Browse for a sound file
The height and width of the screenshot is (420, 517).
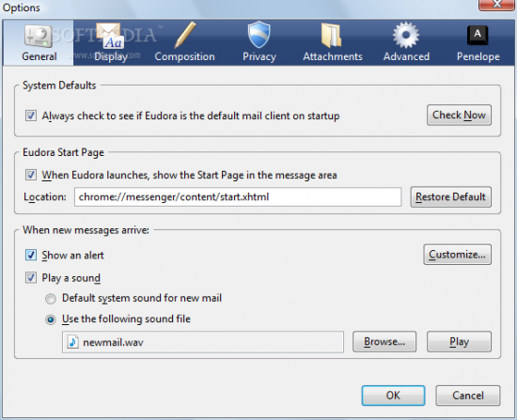tap(384, 341)
